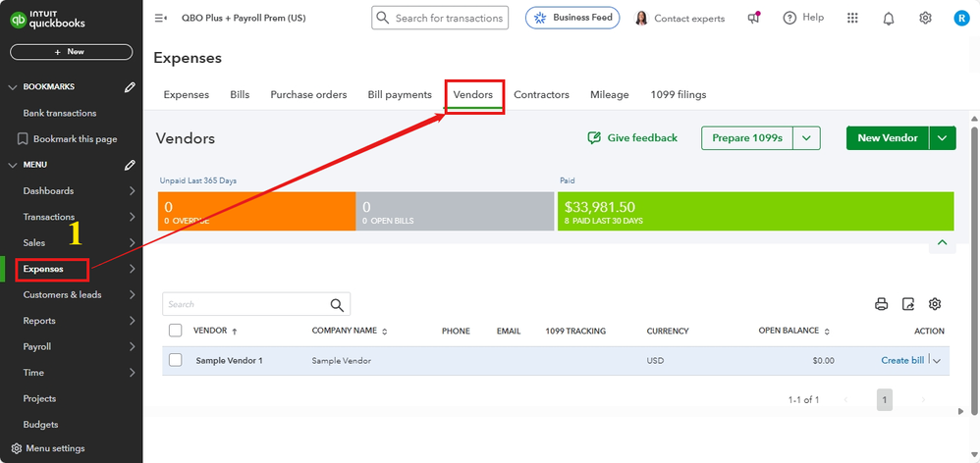Open New Vendor dropdown arrow
The width and height of the screenshot is (980, 463).
[x=943, y=138]
